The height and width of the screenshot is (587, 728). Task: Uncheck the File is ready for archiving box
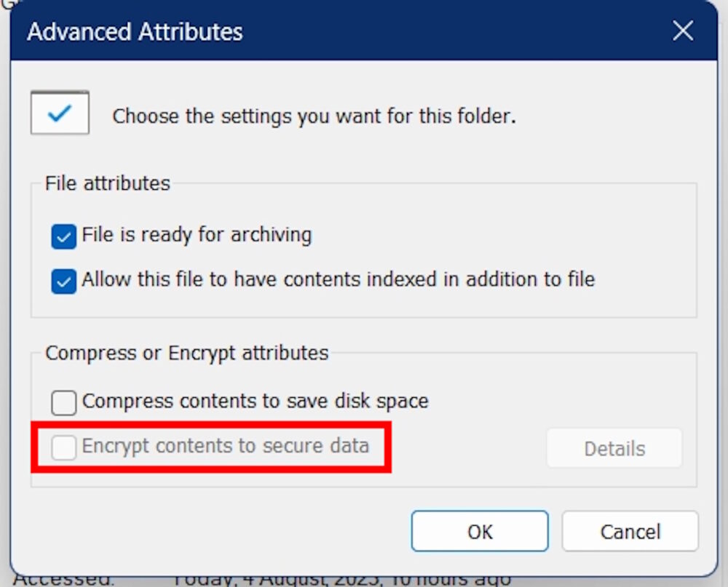tap(64, 236)
